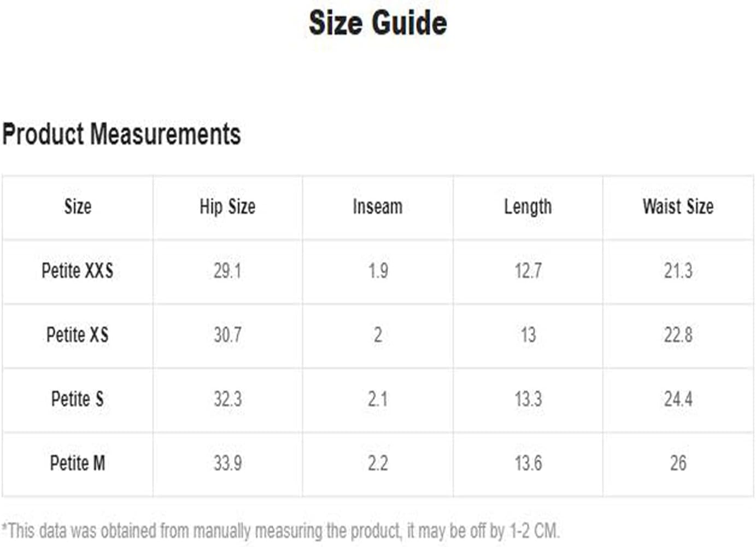This screenshot has height=547, width=756.
Task: Click the Size column header
Action: pyautogui.click(x=78, y=207)
